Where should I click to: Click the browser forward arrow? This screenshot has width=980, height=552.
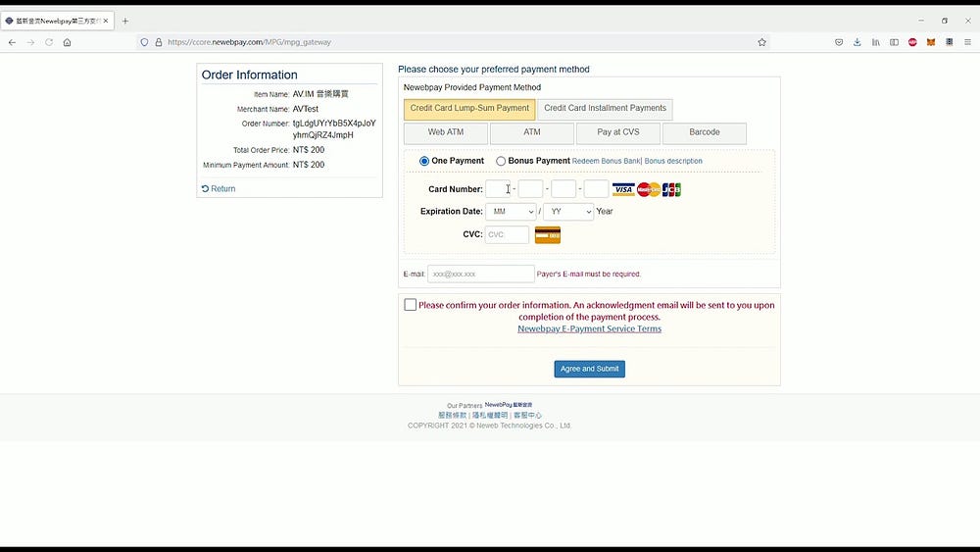[x=30, y=42]
